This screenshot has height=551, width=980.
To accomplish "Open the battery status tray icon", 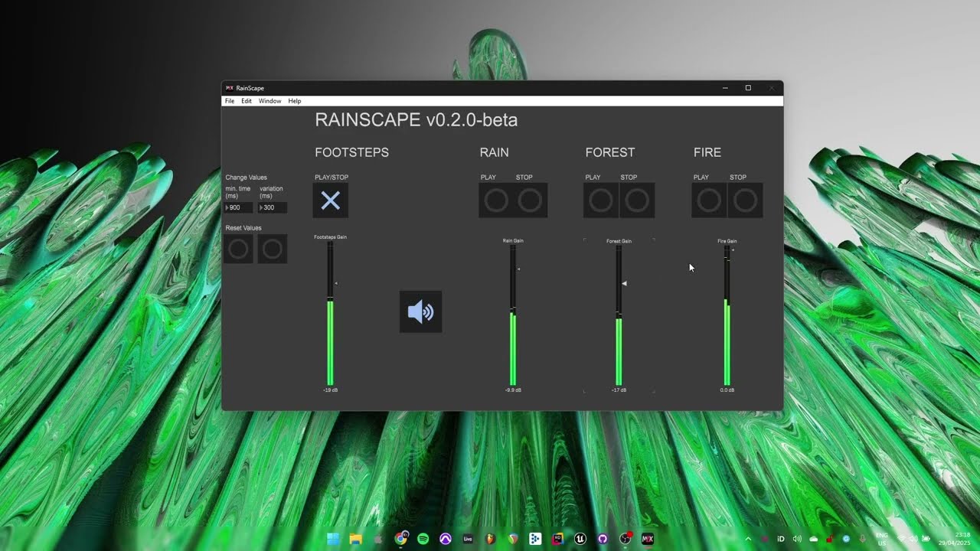I will [x=926, y=539].
